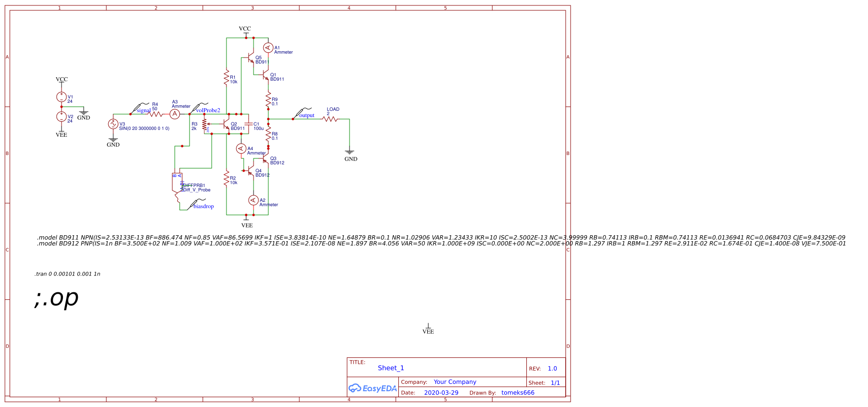
Task: Click the large ;.op directive text
Action: coord(57,298)
